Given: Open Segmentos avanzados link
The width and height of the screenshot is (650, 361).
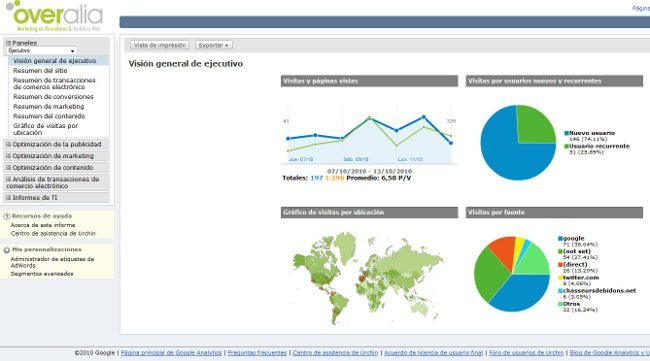Looking at the screenshot, I should point(42,274).
